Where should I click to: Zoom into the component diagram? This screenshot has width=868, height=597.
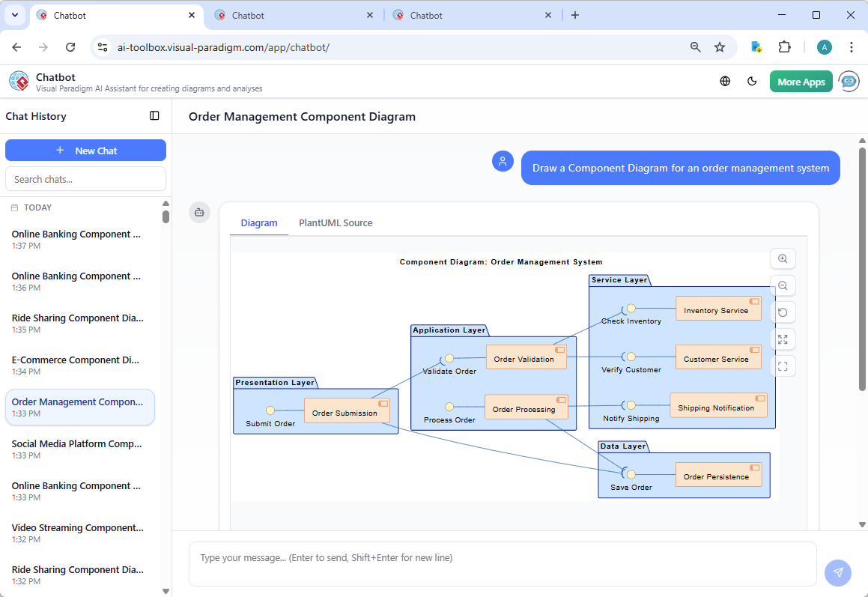coord(783,258)
